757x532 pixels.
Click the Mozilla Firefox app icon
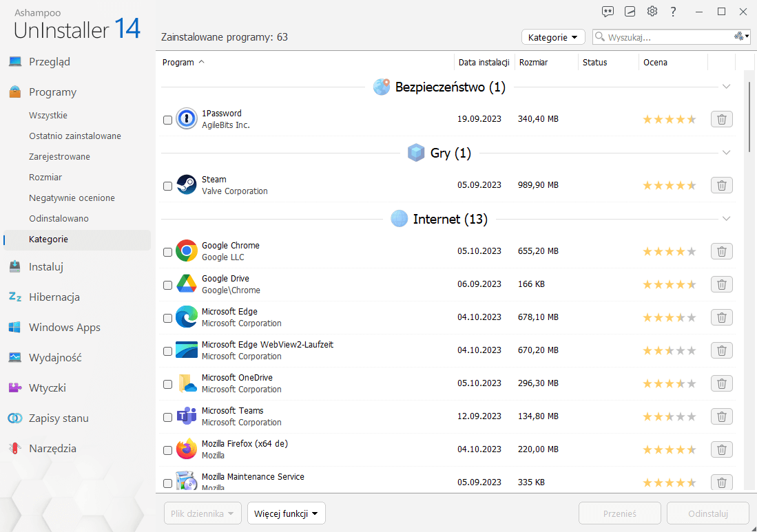point(187,449)
